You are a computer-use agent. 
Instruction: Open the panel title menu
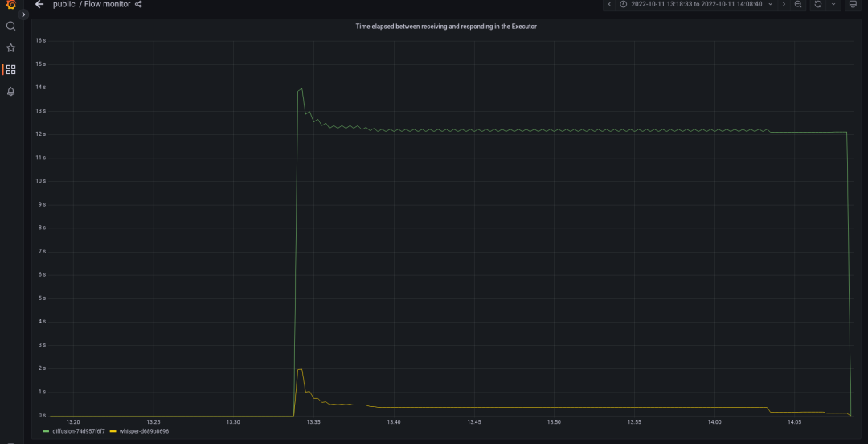pyautogui.click(x=445, y=26)
